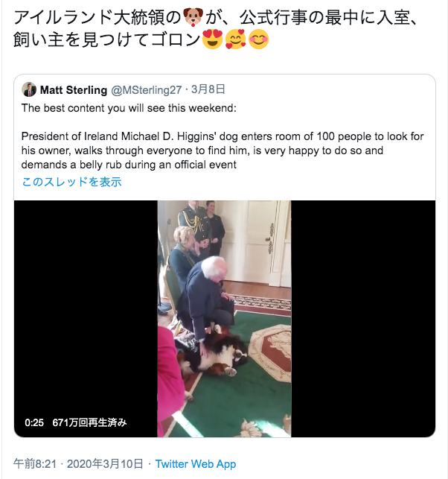Click the 午前8:21 · 2020年3月10日 timestamp

[x=78, y=463]
